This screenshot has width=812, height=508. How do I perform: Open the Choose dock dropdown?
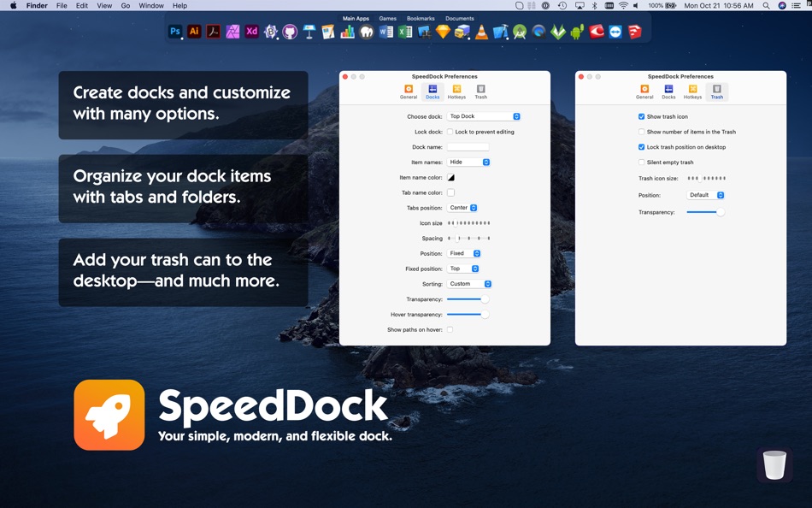pyautogui.click(x=484, y=116)
